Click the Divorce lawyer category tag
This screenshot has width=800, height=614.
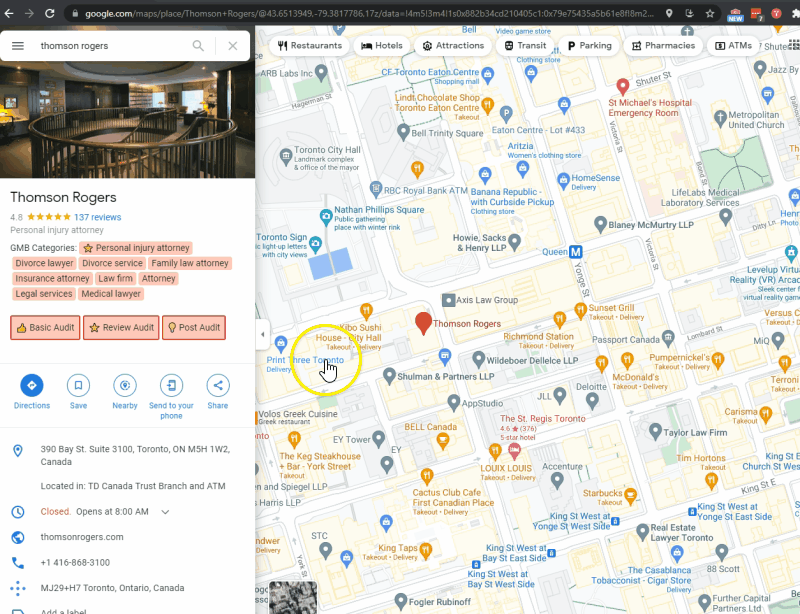[x=44, y=263]
